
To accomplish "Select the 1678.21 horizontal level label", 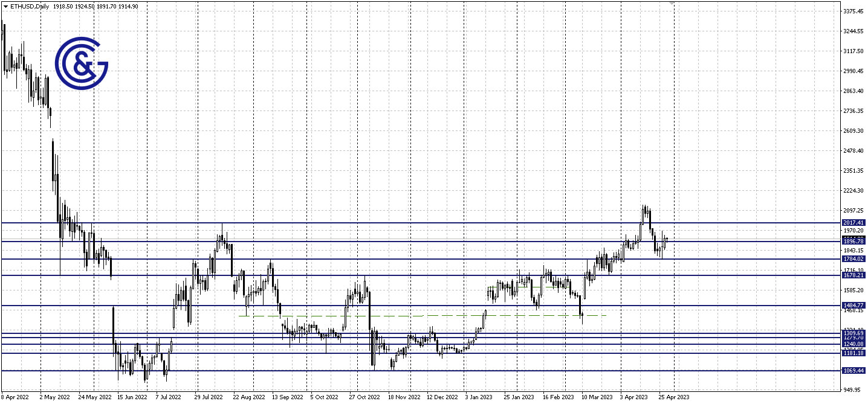I will click(854, 275).
